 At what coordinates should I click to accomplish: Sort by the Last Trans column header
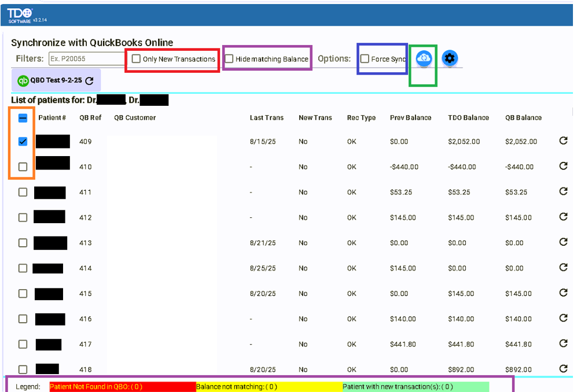coord(266,118)
